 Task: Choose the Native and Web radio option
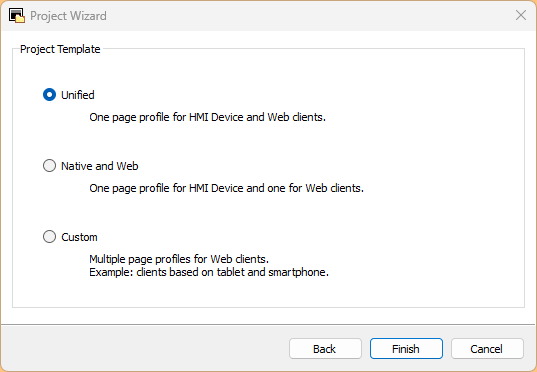(x=49, y=165)
